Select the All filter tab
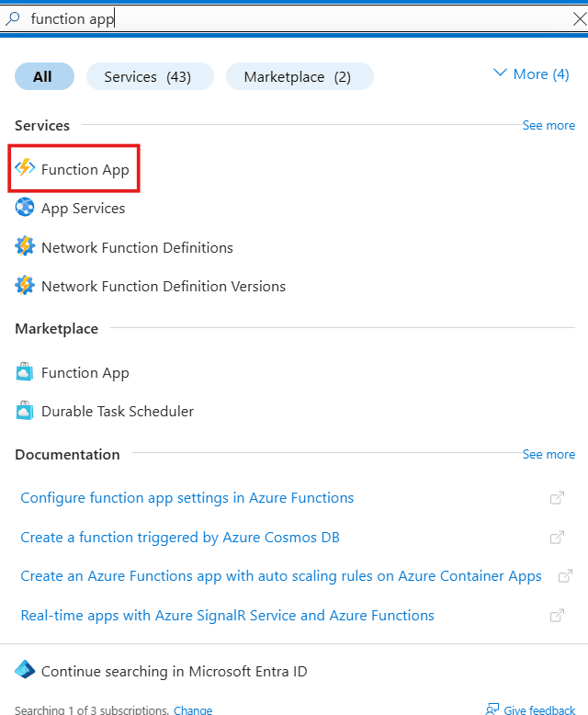This screenshot has height=715, width=588. (x=43, y=77)
